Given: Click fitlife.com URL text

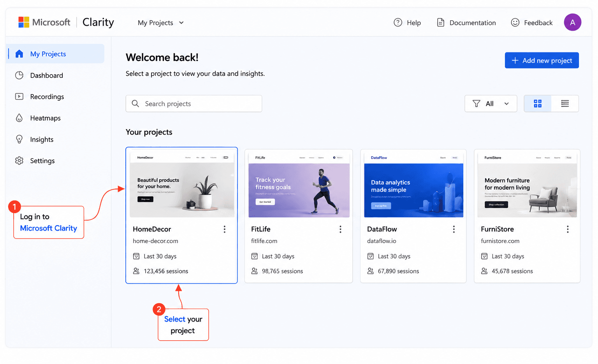Looking at the screenshot, I should (264, 241).
